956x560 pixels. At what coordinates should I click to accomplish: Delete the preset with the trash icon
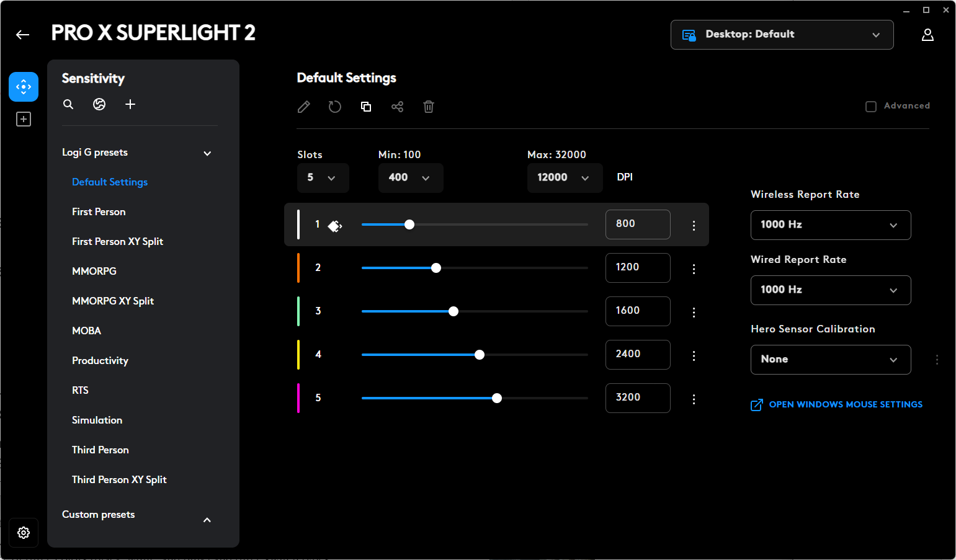pos(429,107)
